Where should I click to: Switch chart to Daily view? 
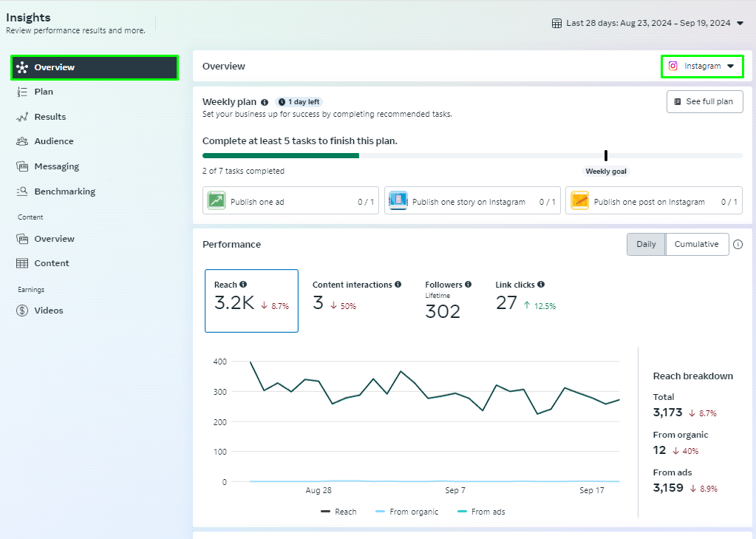click(x=646, y=245)
